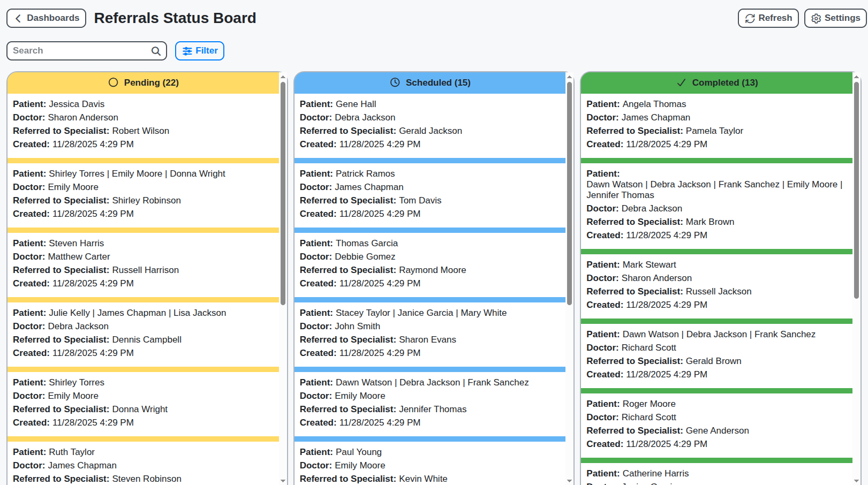Click the clock icon on Scheduled header
868x485 pixels.
coord(395,82)
